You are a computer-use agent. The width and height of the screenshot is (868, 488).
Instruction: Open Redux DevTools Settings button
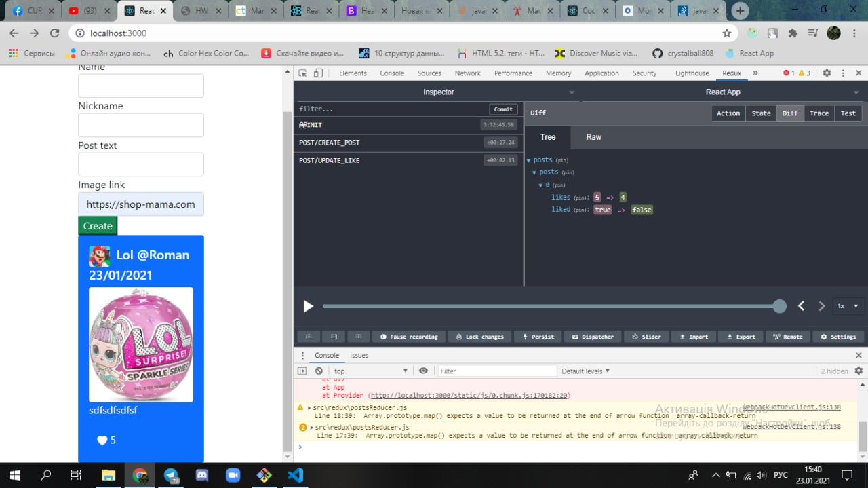[838, 337]
